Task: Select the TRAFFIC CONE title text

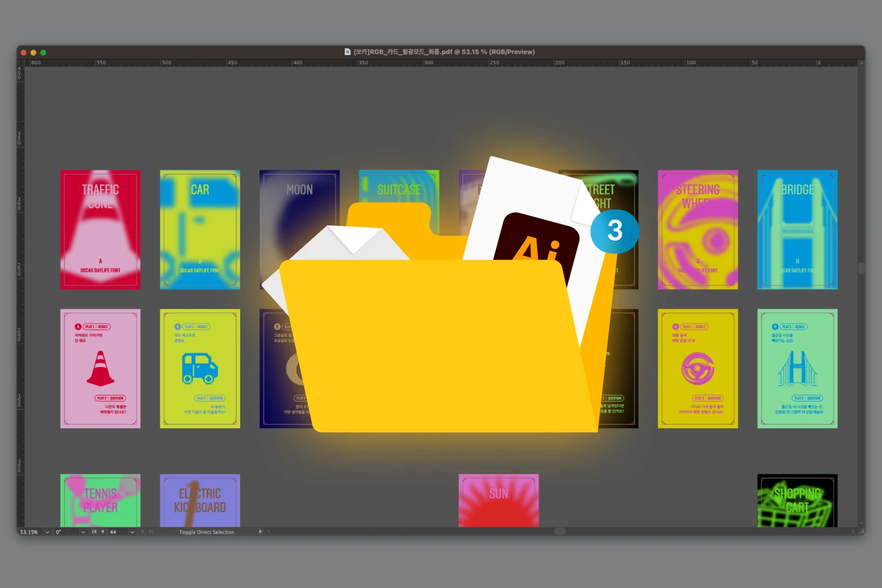Action: 100,196
